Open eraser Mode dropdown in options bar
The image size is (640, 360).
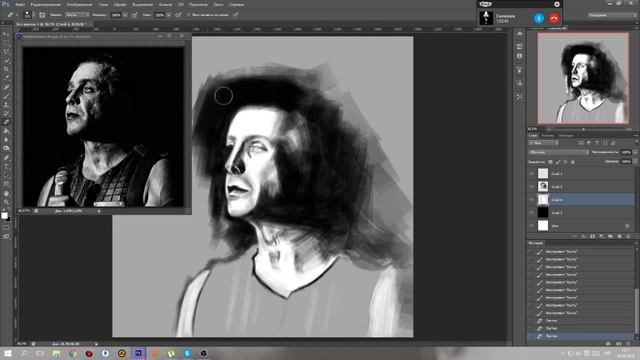(77, 15)
